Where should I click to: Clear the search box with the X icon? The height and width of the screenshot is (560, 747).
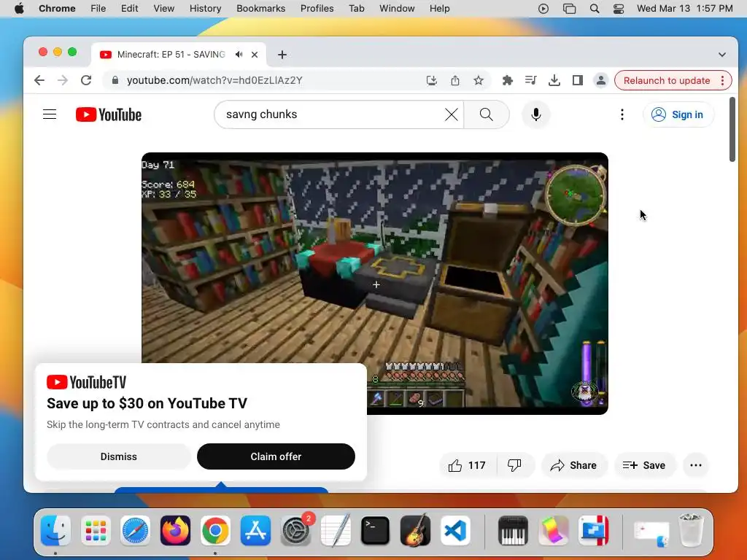point(451,114)
